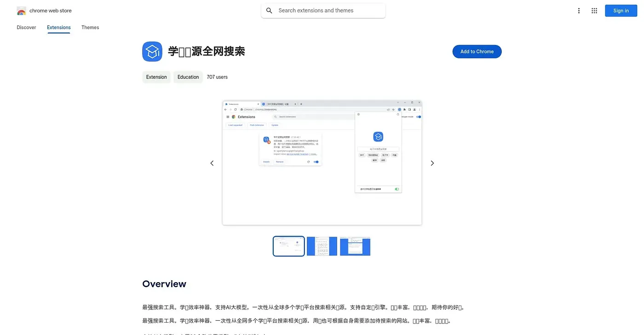The image size is (644, 335).
Task: Select the third screenshot thumbnail
Action: pos(355,246)
